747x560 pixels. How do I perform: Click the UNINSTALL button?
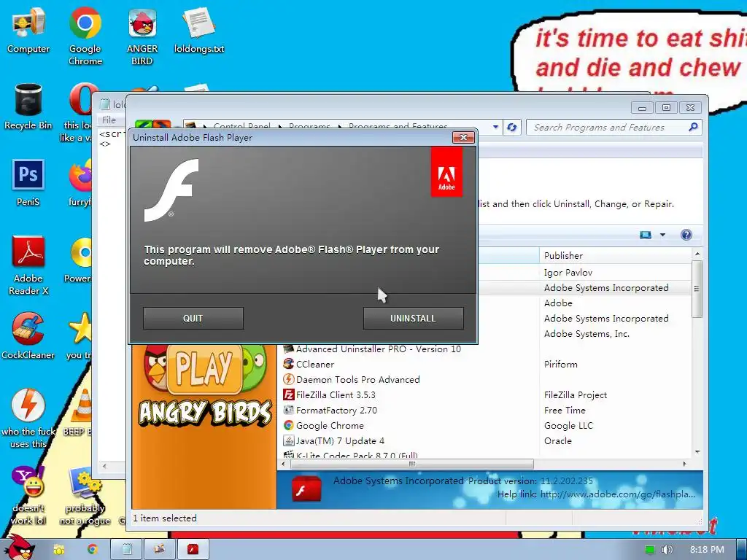[413, 318]
